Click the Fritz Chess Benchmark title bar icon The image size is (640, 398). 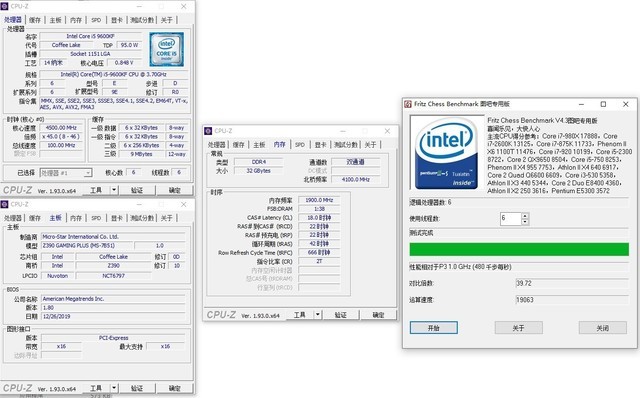[408, 104]
